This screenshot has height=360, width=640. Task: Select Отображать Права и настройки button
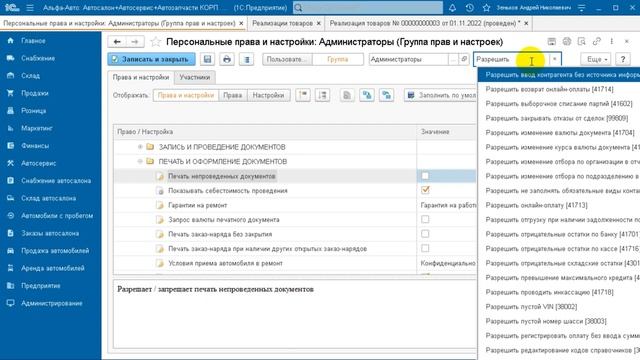point(186,95)
